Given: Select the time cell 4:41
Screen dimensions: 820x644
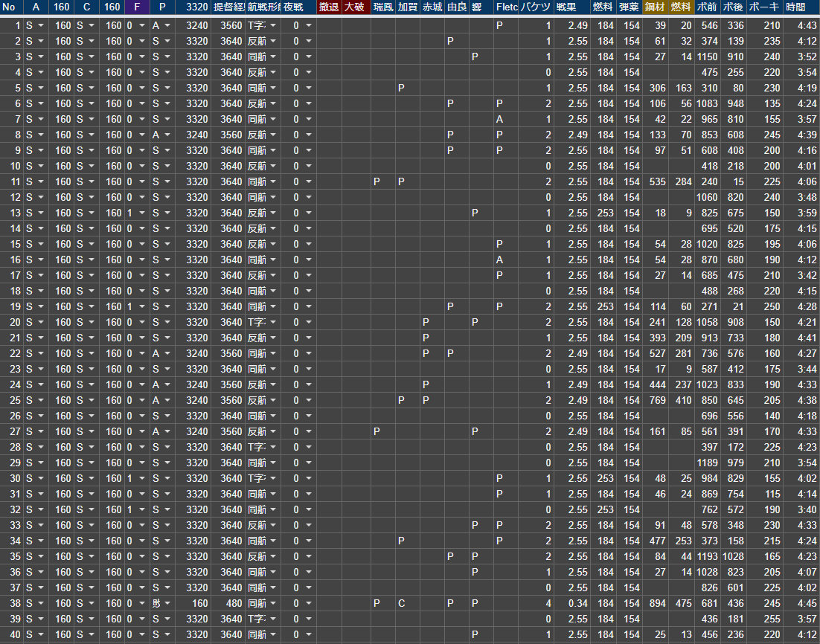Looking at the screenshot, I should pos(801,338).
